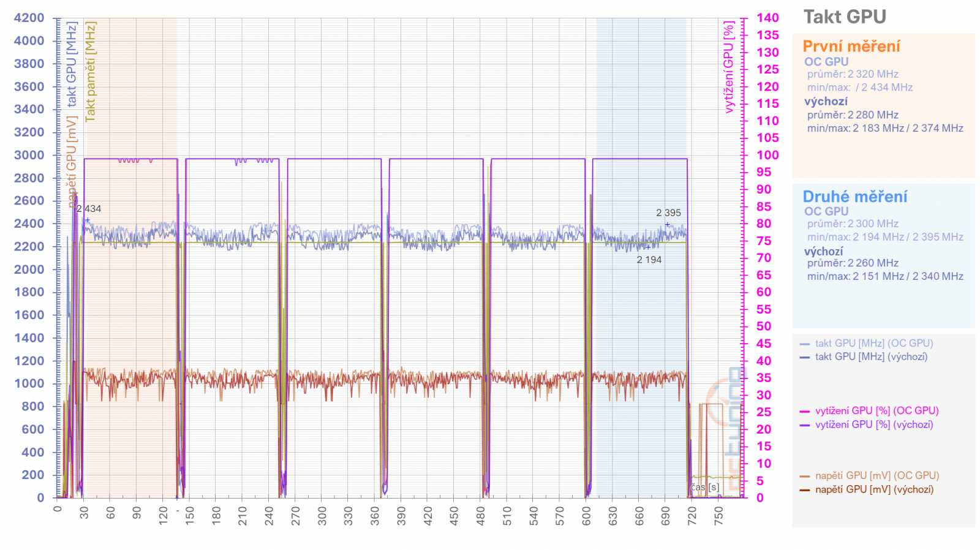This screenshot has width=980, height=550.
Task: Click right axis tick "50"
Action: 764,327
